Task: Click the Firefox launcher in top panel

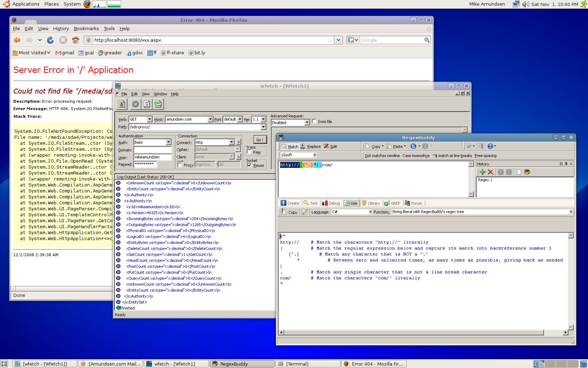Action: tap(87, 4)
